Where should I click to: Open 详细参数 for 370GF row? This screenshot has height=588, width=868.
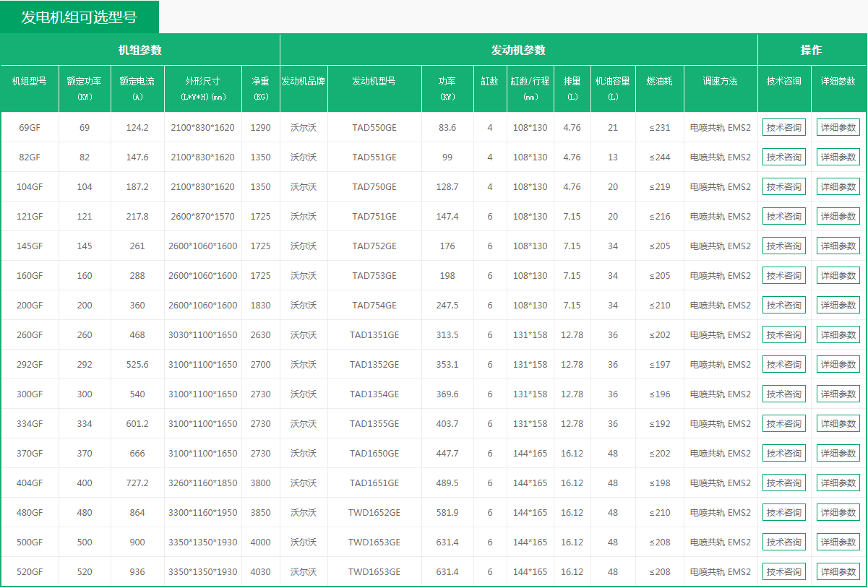click(838, 454)
